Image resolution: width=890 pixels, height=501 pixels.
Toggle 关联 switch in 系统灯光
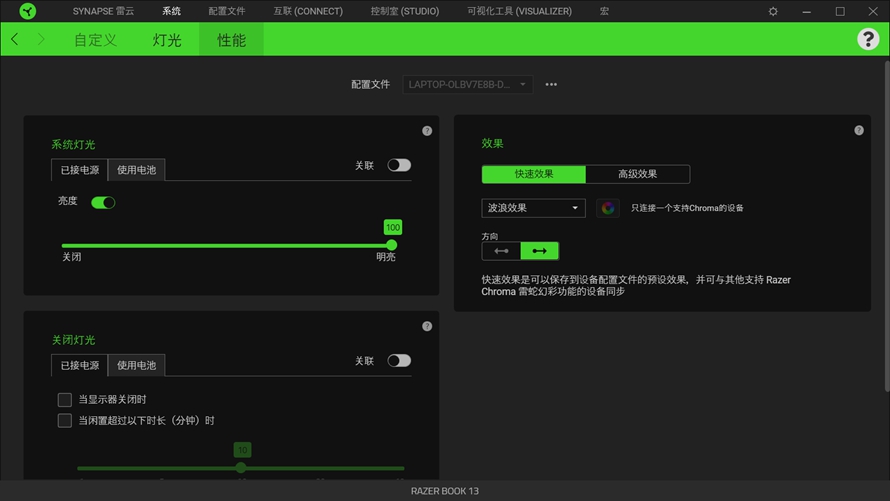coord(399,165)
